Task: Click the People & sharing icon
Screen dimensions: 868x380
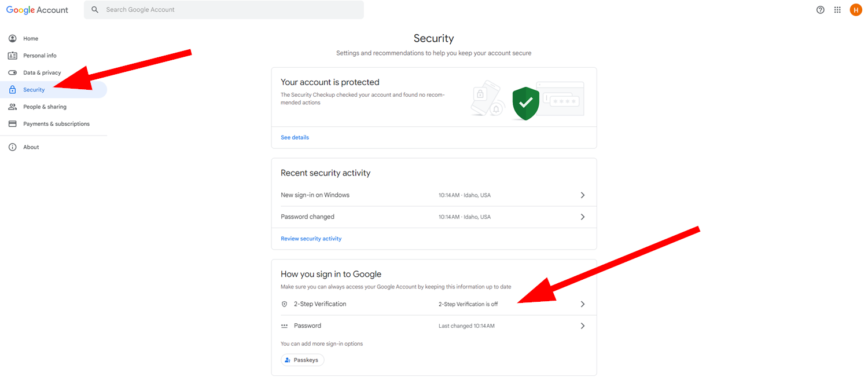Action: pyautogui.click(x=12, y=107)
